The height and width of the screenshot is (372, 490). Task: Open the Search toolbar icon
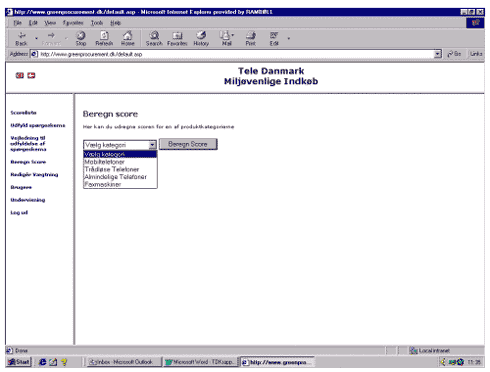[x=154, y=38]
